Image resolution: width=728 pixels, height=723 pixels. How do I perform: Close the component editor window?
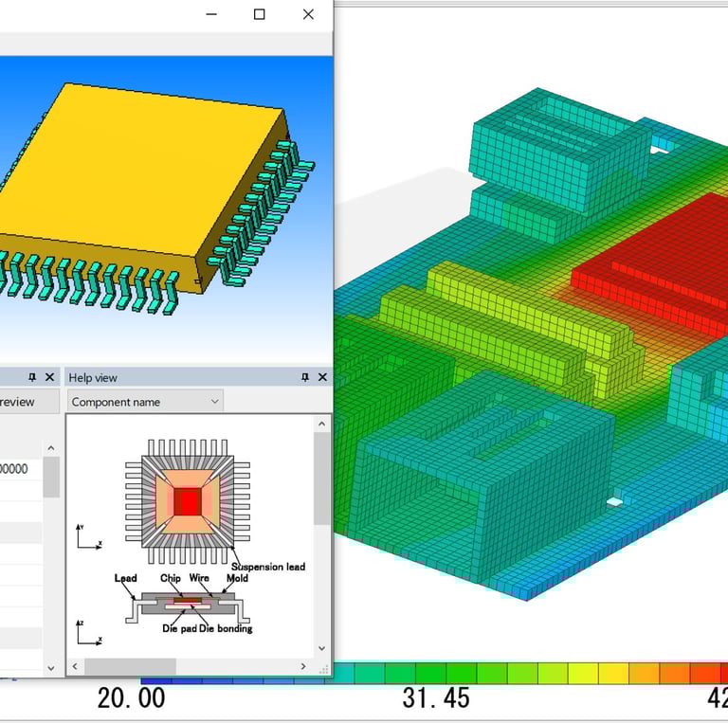(x=308, y=14)
